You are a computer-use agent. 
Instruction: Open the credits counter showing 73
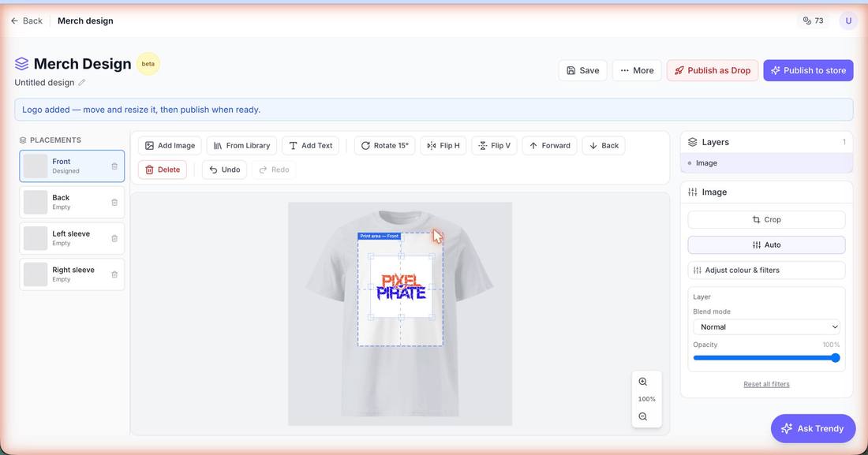pyautogui.click(x=814, y=21)
